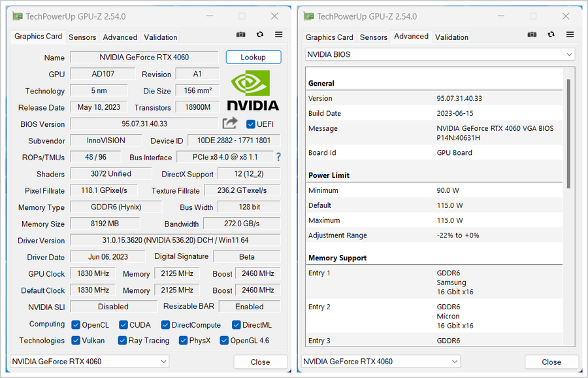Click the camera icon in right window

(532, 35)
